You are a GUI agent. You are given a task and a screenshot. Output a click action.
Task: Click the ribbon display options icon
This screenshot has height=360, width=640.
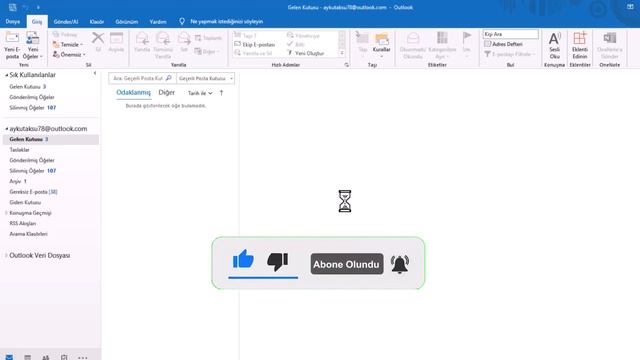pos(630,7)
